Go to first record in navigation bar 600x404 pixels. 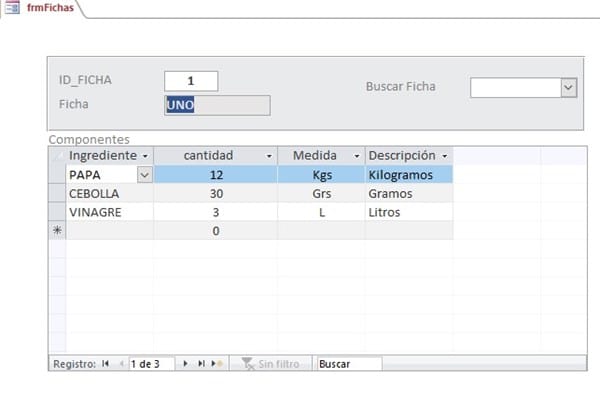pyautogui.click(x=106, y=365)
